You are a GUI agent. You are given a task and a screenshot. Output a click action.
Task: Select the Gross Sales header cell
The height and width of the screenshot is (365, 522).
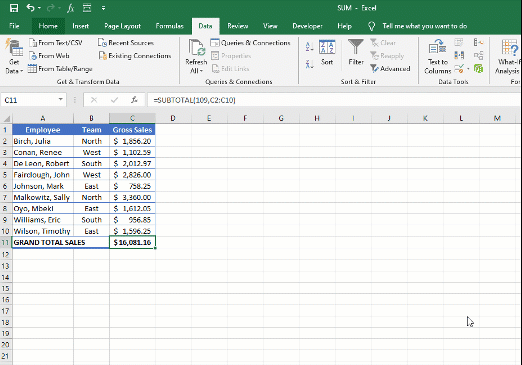point(132,130)
